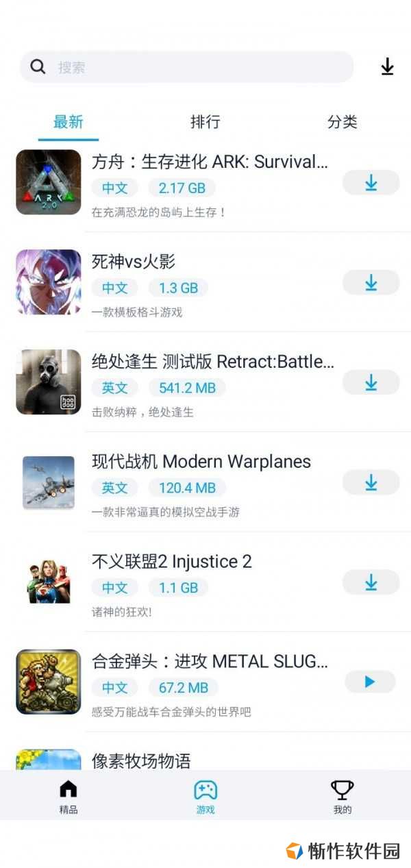
Task: Open 我的 trophy tab
Action: coord(342,797)
